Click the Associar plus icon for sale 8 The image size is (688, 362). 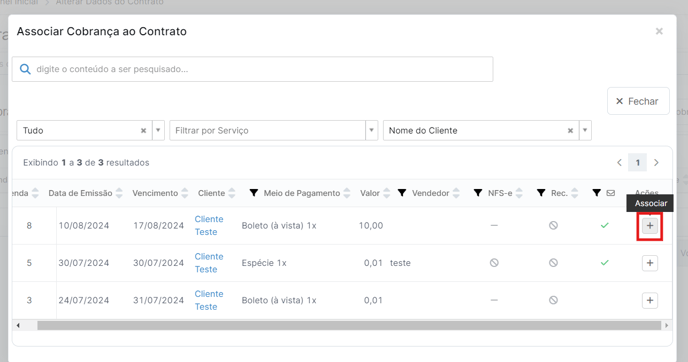click(x=650, y=226)
